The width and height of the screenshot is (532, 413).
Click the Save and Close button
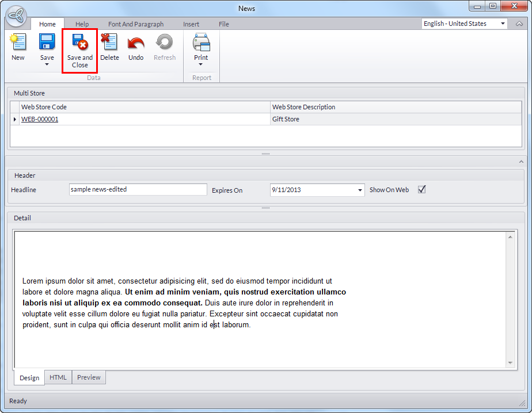point(79,51)
